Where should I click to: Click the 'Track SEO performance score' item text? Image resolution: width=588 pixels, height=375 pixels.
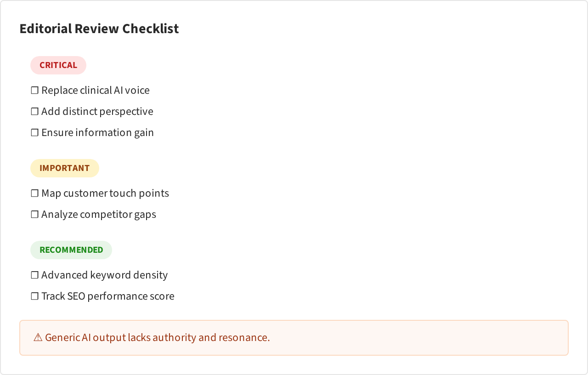(108, 296)
